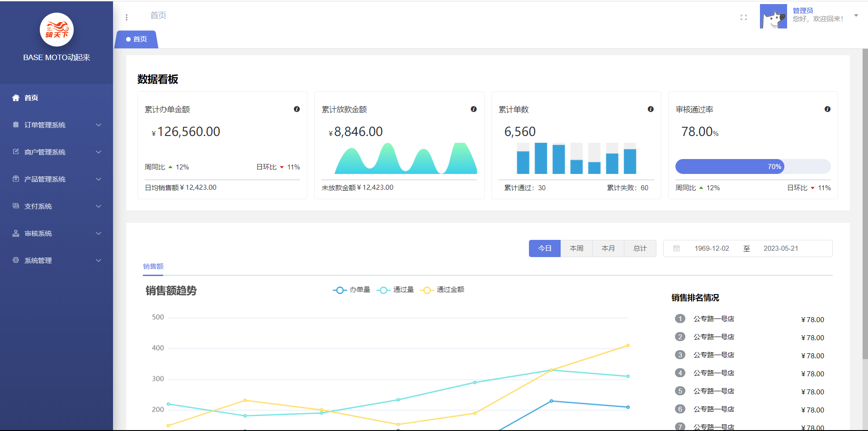
Task: Click the home icon beside 首页
Action: [16, 98]
